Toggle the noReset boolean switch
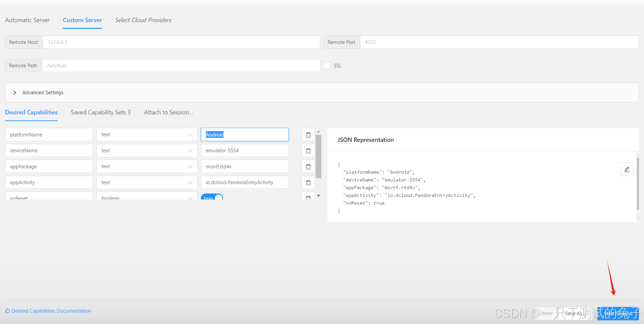 (212, 197)
